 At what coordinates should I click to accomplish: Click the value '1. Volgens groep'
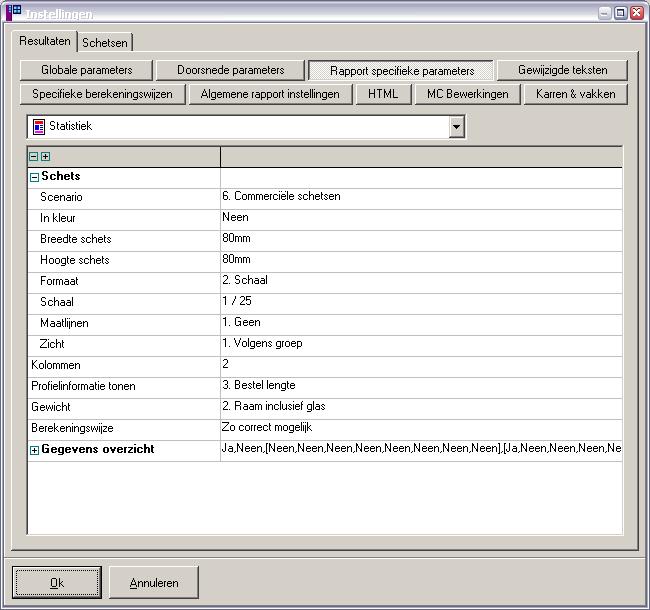pos(262,343)
